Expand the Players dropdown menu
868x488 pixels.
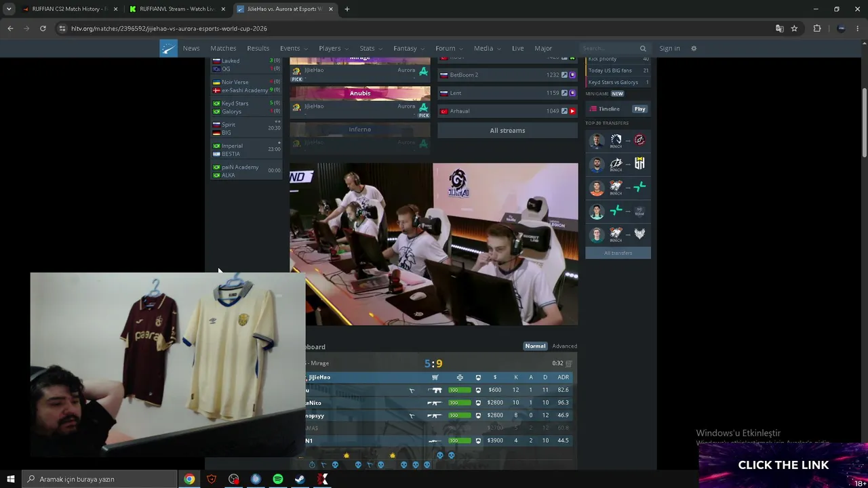pyautogui.click(x=334, y=48)
